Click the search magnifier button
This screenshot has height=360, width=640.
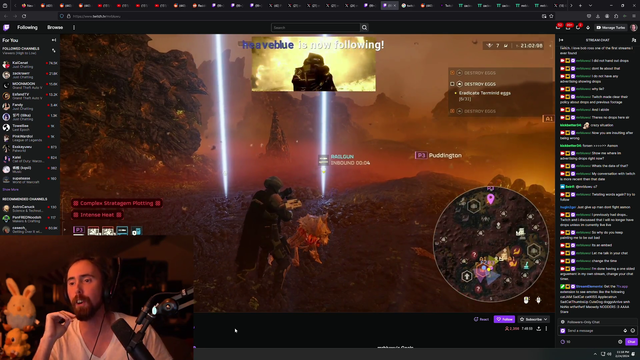364,27
